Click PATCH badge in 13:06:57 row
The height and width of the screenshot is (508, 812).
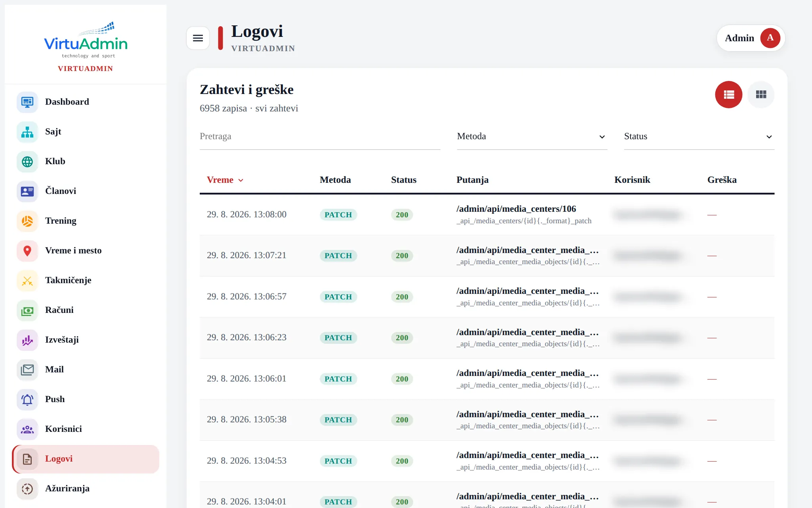338,297
